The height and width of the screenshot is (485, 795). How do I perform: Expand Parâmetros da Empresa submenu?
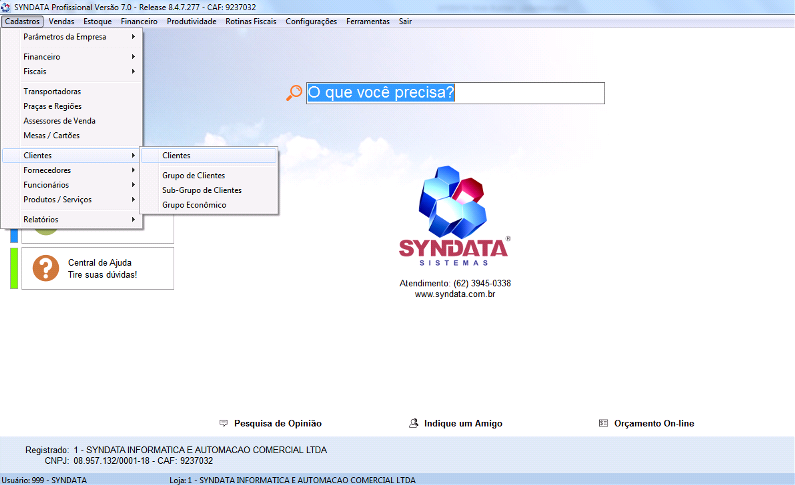[x=72, y=37]
